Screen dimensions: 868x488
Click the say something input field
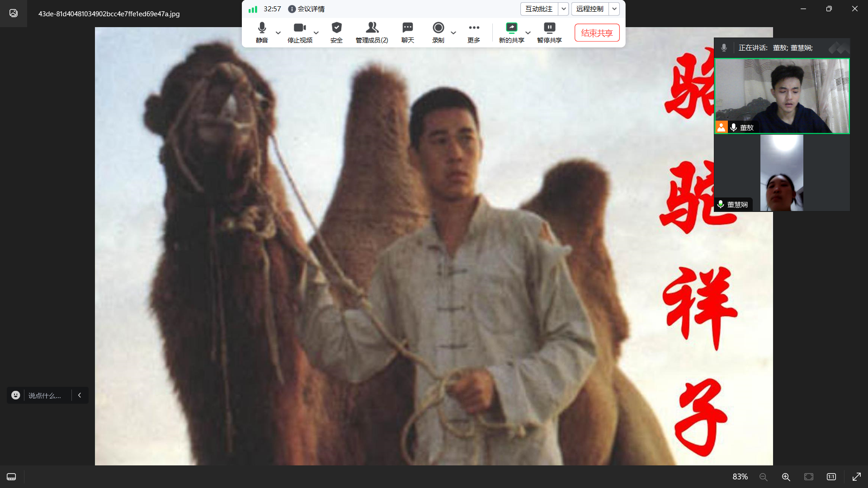coord(45,395)
